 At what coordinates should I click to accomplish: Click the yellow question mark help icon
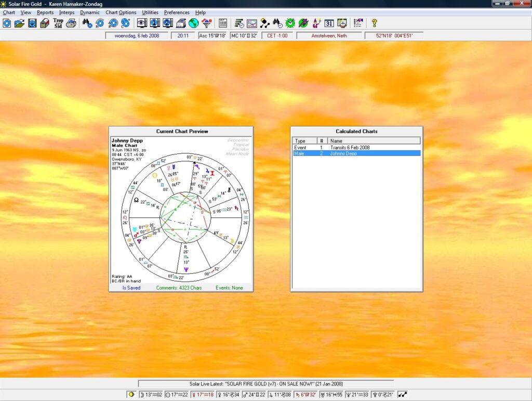pyautogui.click(x=374, y=23)
